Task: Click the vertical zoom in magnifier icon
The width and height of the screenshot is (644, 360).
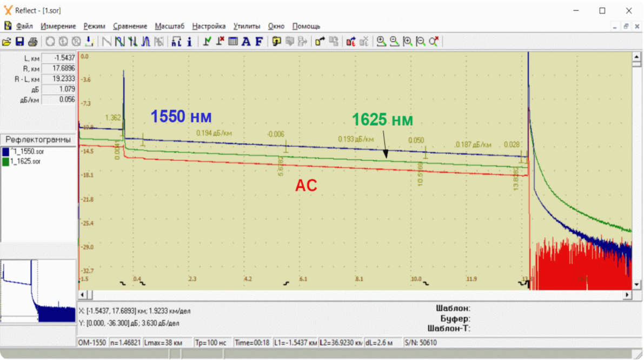Action: (407, 42)
